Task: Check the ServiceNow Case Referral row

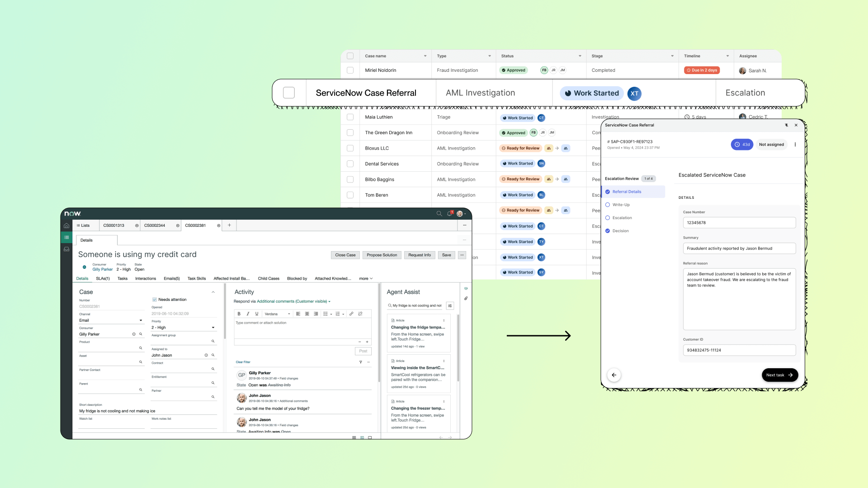Action: pyautogui.click(x=289, y=93)
